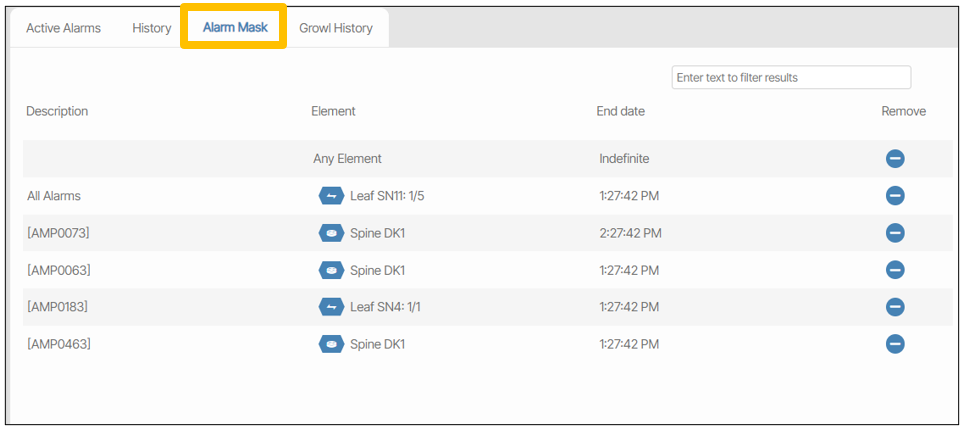Open the History tab

151,28
